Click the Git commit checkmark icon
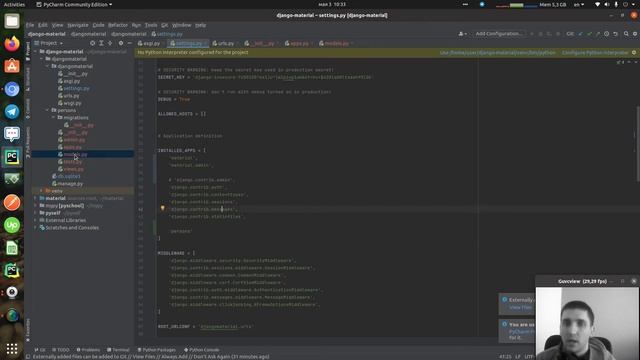 point(589,34)
